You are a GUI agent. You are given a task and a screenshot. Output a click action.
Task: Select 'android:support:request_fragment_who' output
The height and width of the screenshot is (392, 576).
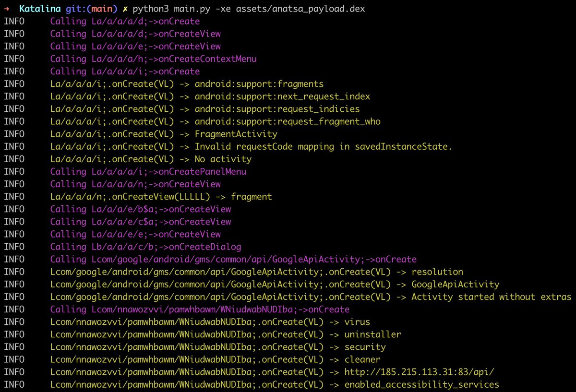tap(288, 121)
